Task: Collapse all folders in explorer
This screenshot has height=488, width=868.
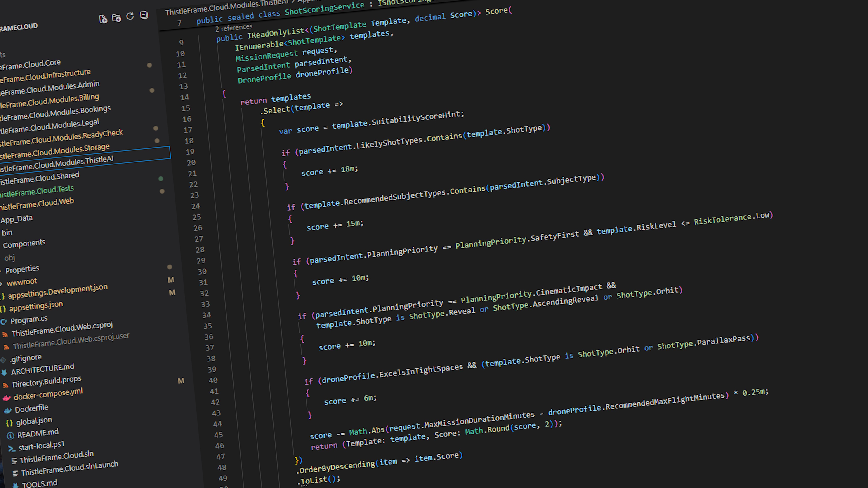Action: pos(144,15)
